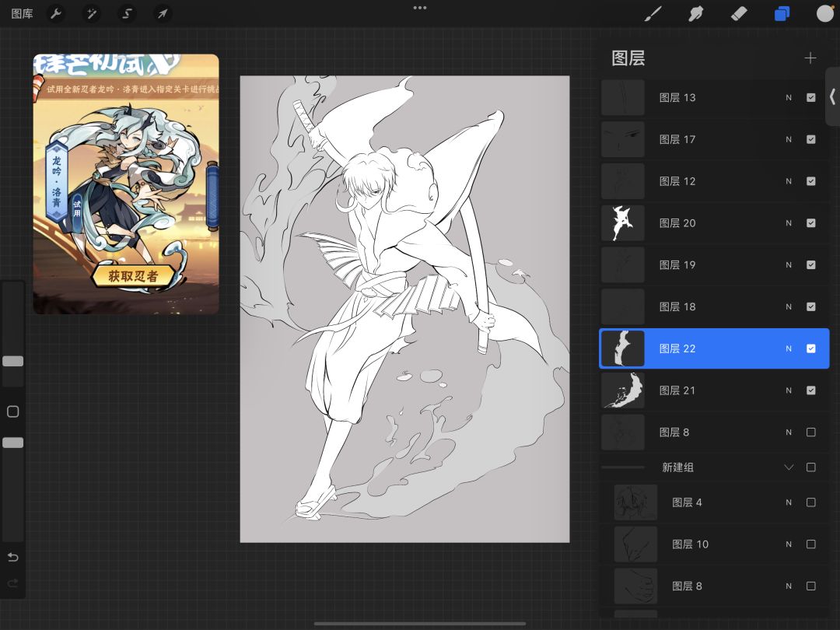
Task: Select the Brush tool
Action: click(654, 13)
